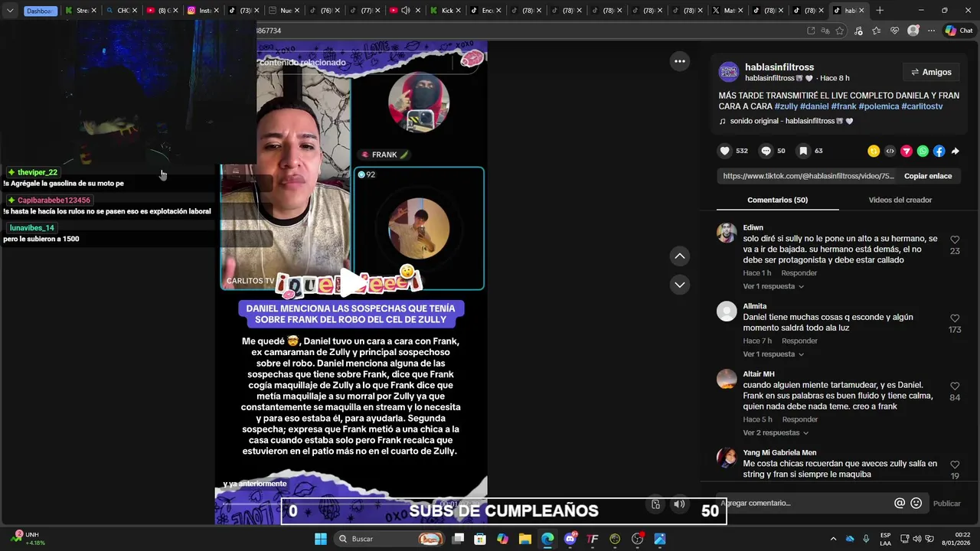This screenshot has height=551, width=980.
Task: Open a new browser tab with plus
Action: click(880, 11)
